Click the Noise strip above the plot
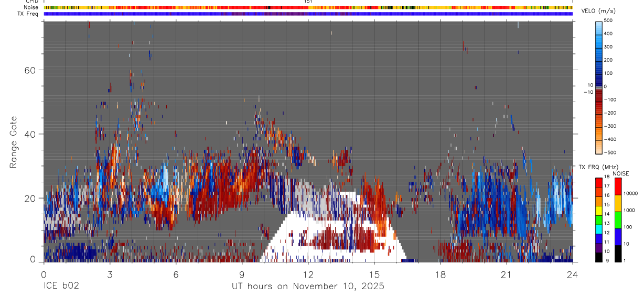This screenshot has width=644, height=297. 308,7
